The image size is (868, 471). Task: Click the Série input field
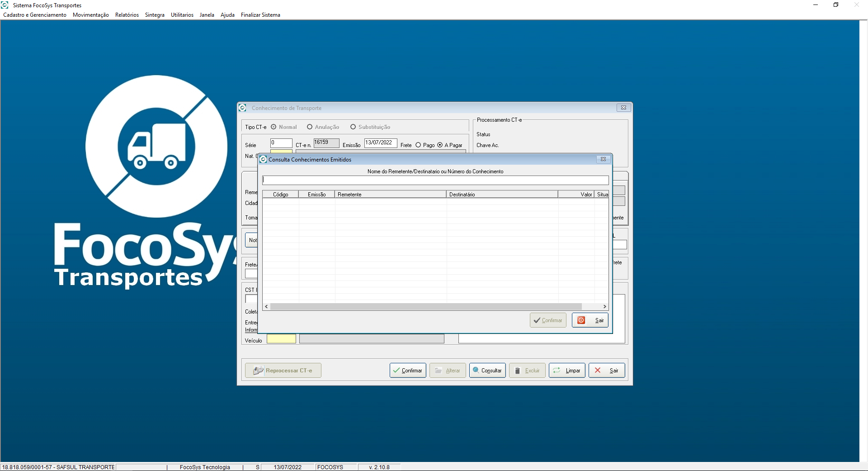281,143
